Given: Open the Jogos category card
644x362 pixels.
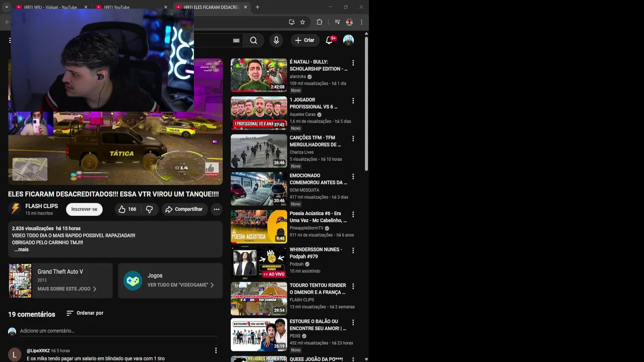Looking at the screenshot, I should 170,281.
